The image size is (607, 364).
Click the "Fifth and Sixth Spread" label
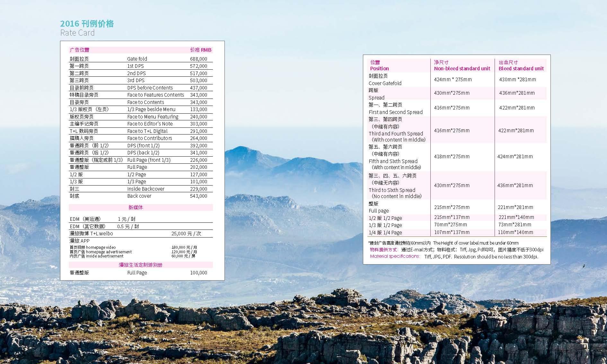(x=393, y=161)
